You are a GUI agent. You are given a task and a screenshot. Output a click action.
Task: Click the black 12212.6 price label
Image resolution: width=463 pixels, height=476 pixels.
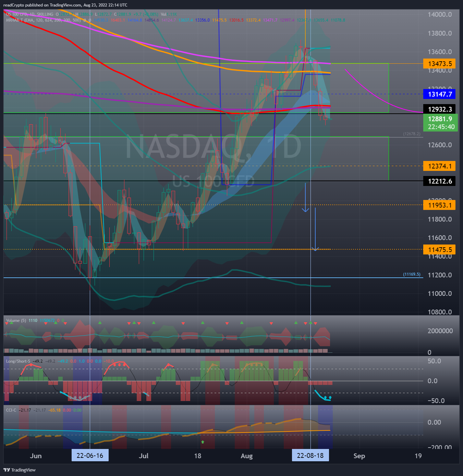coord(439,181)
